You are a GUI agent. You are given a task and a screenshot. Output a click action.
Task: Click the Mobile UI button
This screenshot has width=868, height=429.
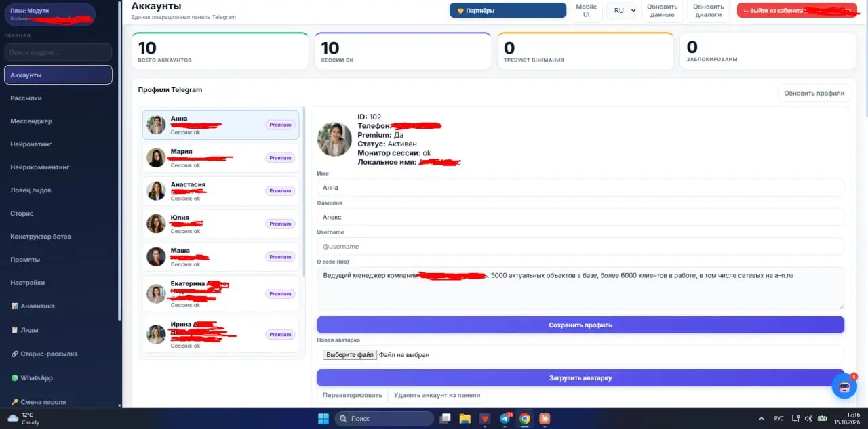(x=587, y=11)
